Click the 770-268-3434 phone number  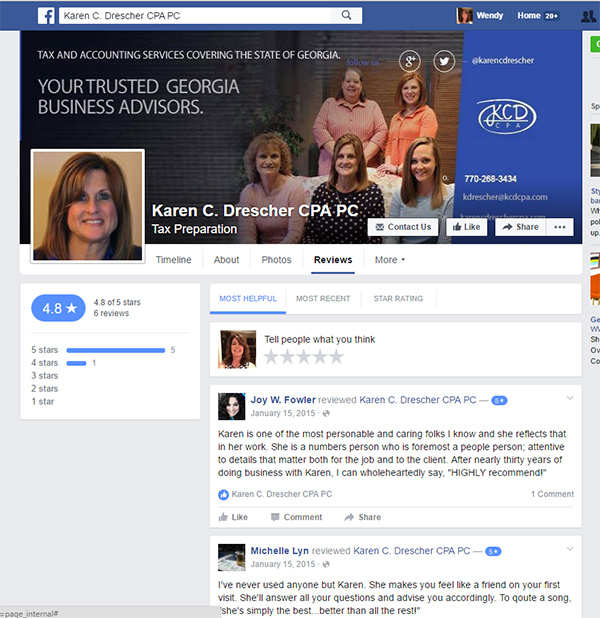490,179
